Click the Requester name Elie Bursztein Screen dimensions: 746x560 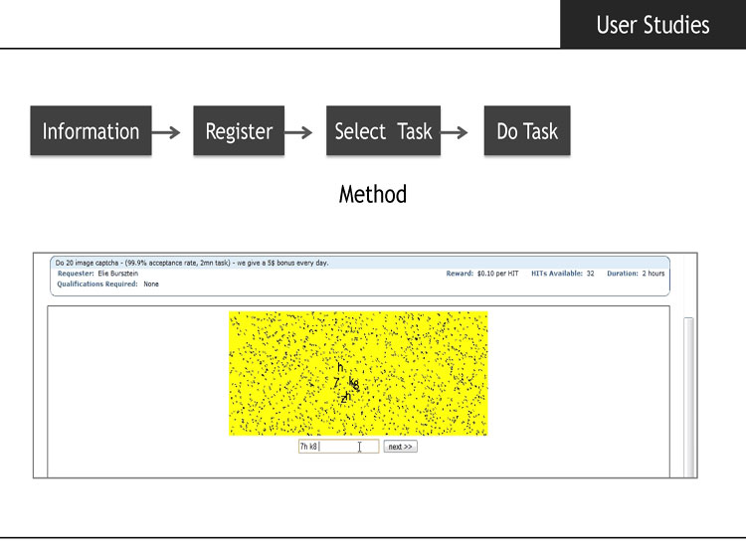[x=118, y=274]
